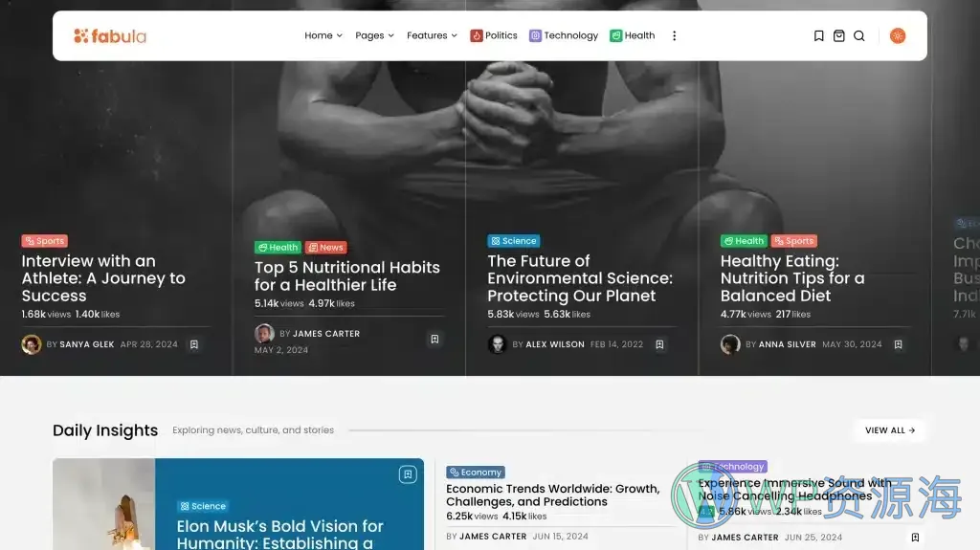Expand the Features dropdown menu
The width and height of the screenshot is (980, 550).
432,36
